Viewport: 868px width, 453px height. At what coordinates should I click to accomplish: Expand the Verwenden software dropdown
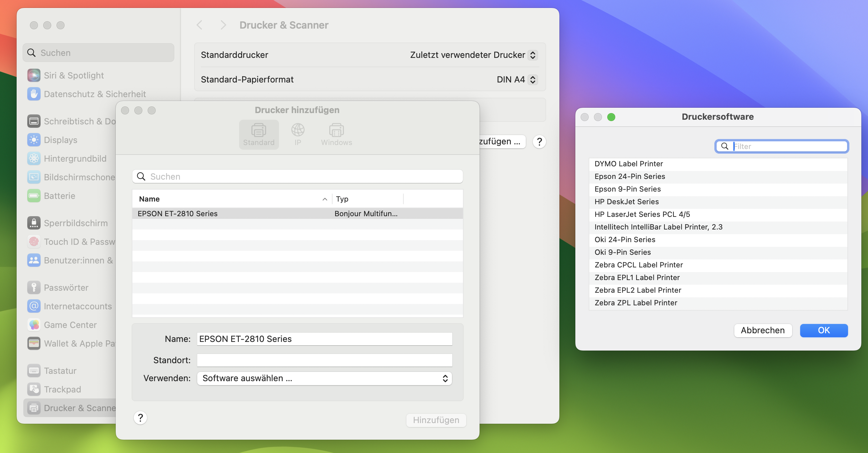(324, 378)
